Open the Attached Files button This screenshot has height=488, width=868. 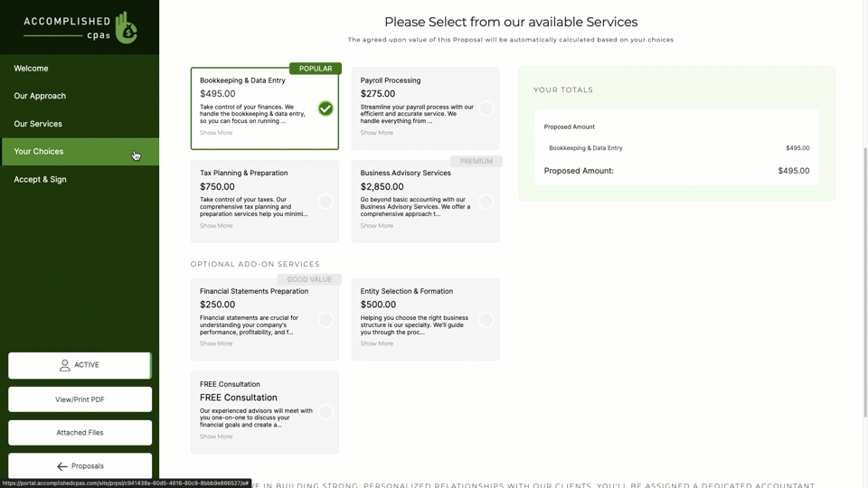pyautogui.click(x=80, y=433)
